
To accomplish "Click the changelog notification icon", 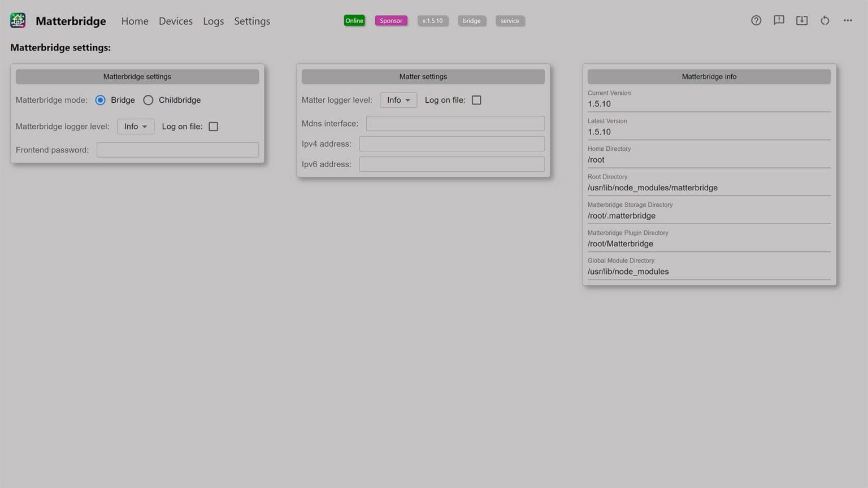I will tap(779, 20).
